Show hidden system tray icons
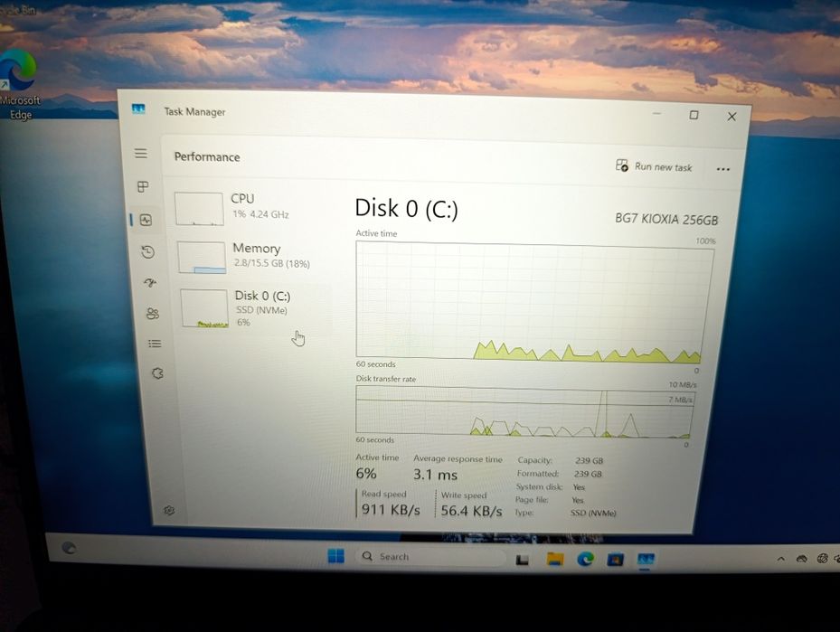Viewport: 840px width, 632px height. [781, 559]
